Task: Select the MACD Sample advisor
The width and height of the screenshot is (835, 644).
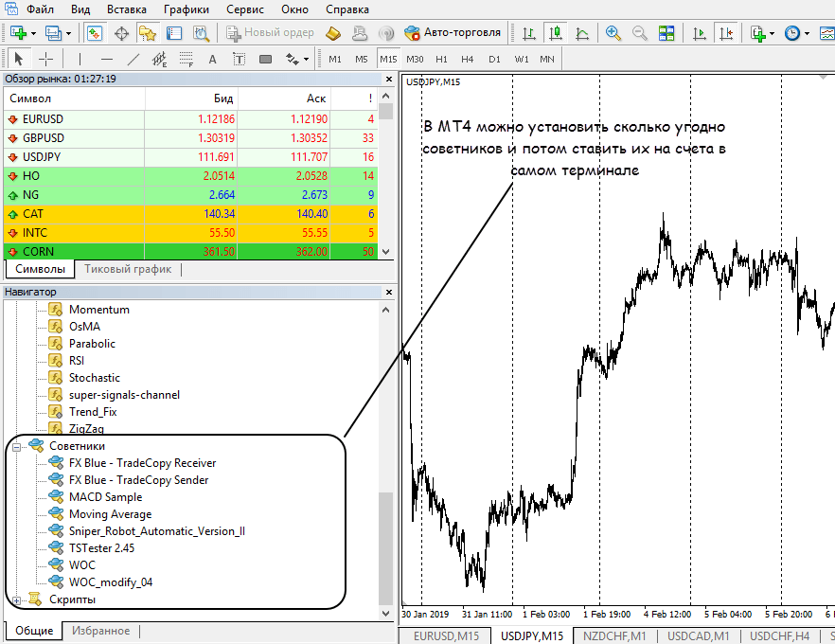Action: pos(105,497)
